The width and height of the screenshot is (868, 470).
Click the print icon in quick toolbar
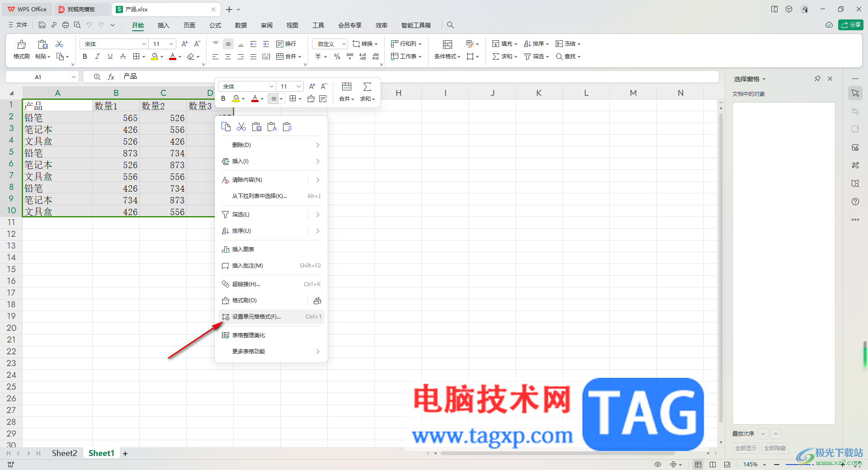point(66,25)
